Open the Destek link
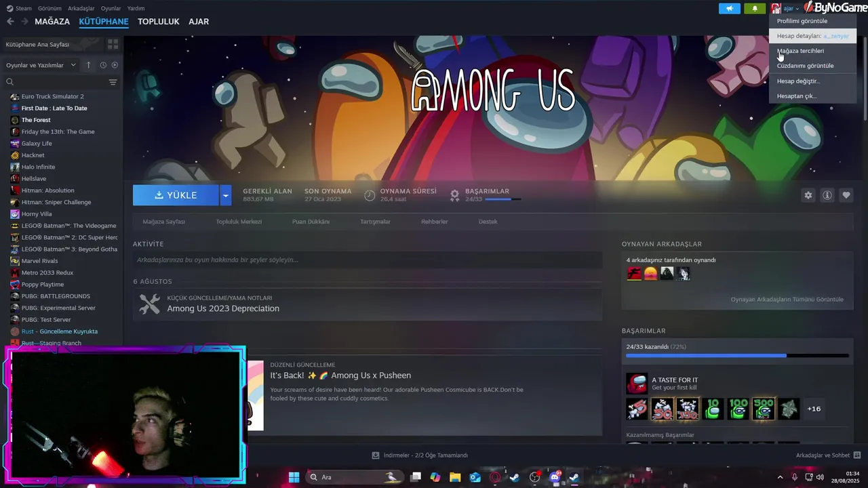The height and width of the screenshot is (488, 868). tap(488, 222)
